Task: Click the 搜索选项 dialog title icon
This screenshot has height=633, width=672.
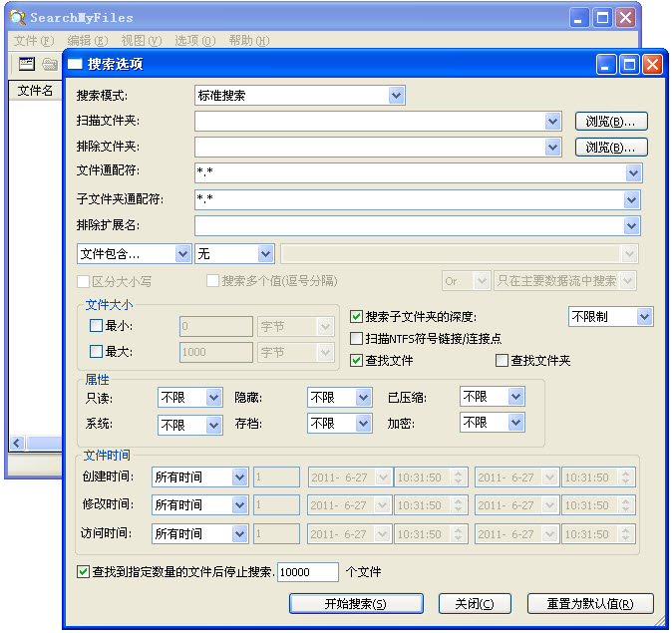Action: [75, 64]
